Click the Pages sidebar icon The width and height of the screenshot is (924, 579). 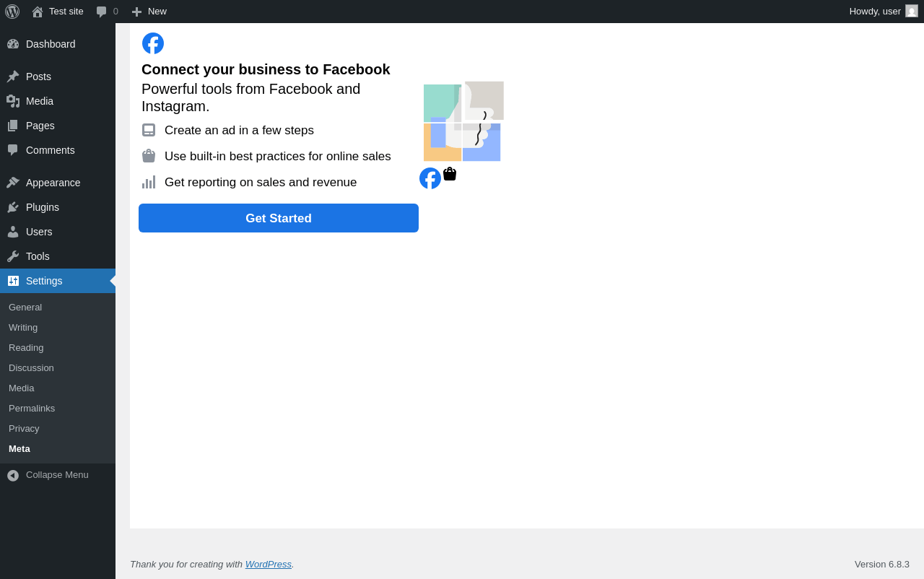point(13,126)
